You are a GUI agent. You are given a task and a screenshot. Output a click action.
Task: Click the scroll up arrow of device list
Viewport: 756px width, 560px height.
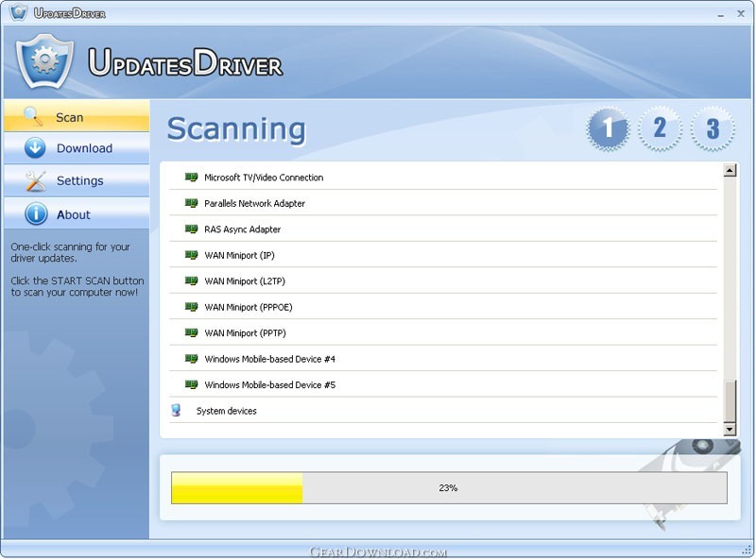pyautogui.click(x=730, y=170)
